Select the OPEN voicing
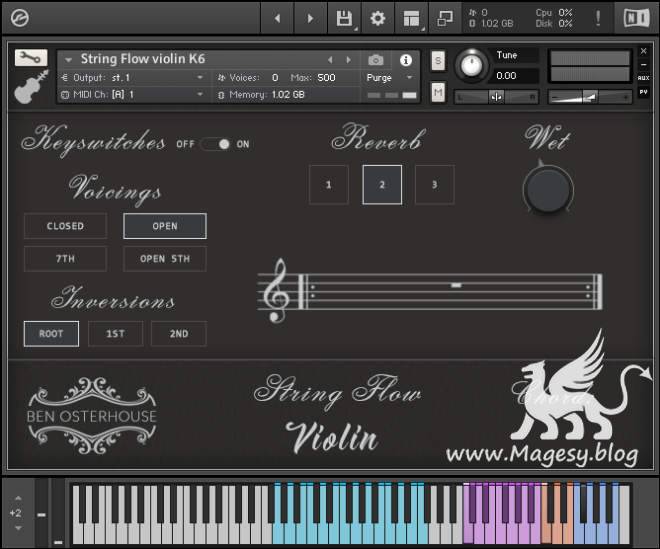This screenshot has height=549, width=660. tap(165, 226)
